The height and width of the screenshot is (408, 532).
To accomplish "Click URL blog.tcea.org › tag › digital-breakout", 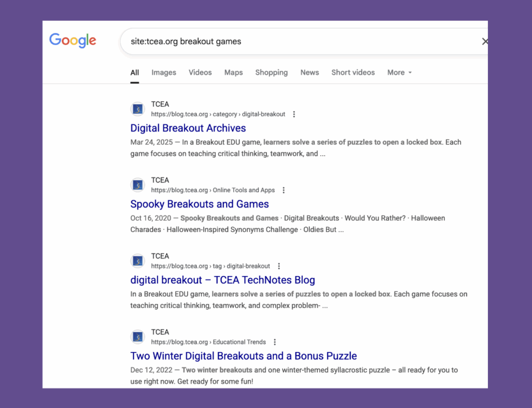I will tap(210, 266).
